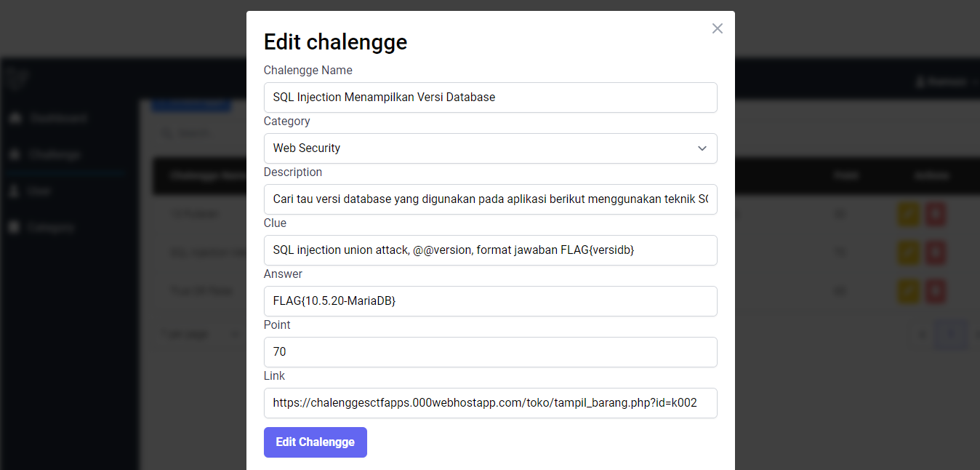Select page 1 in the pagination control
980x470 pixels.
951,334
